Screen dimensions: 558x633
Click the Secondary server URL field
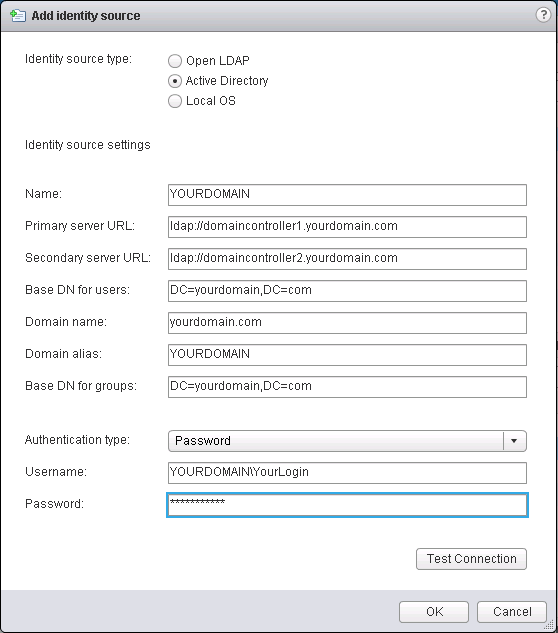pos(347,259)
